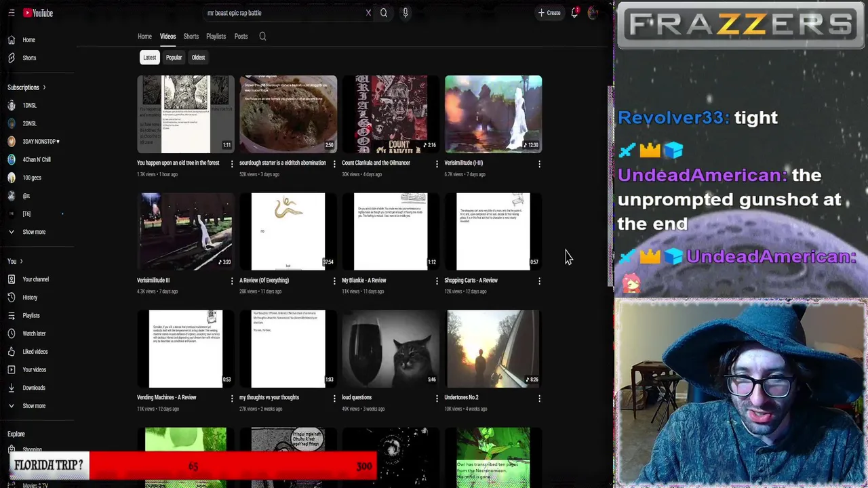Select the channel Videos tab
The width and height of the screenshot is (868, 488).
(x=167, y=37)
